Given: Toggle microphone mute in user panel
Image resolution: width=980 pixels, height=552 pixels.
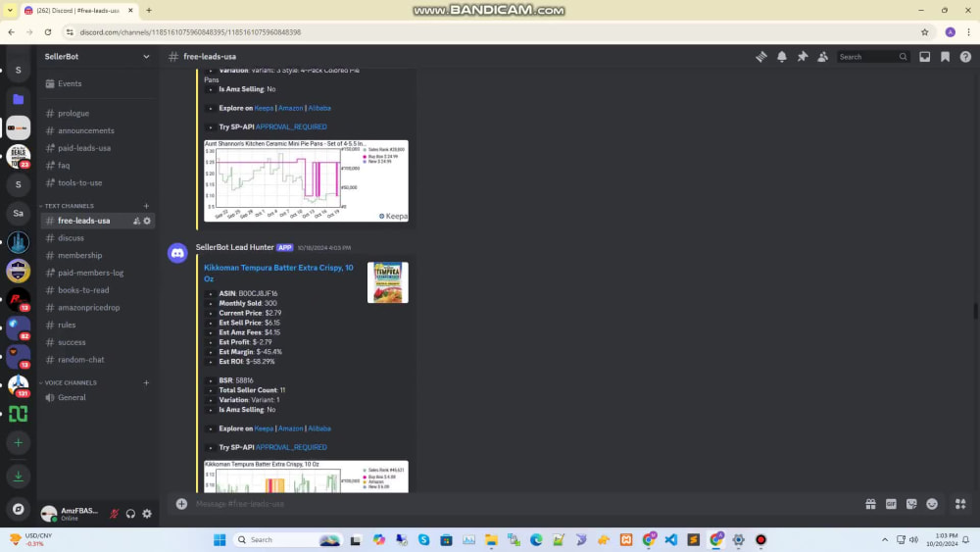Looking at the screenshot, I should 114,514.
